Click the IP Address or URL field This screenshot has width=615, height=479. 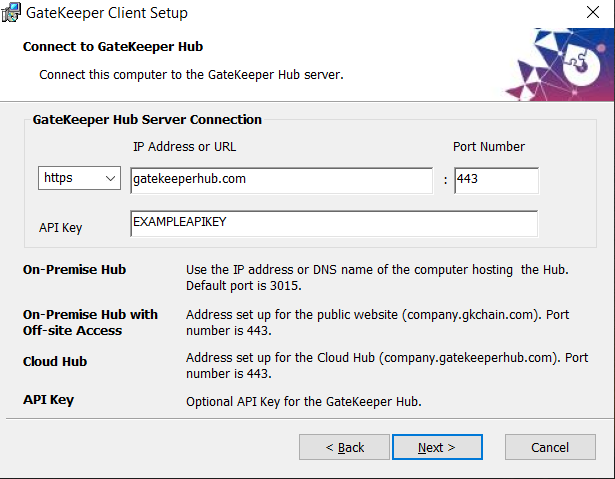(281, 180)
